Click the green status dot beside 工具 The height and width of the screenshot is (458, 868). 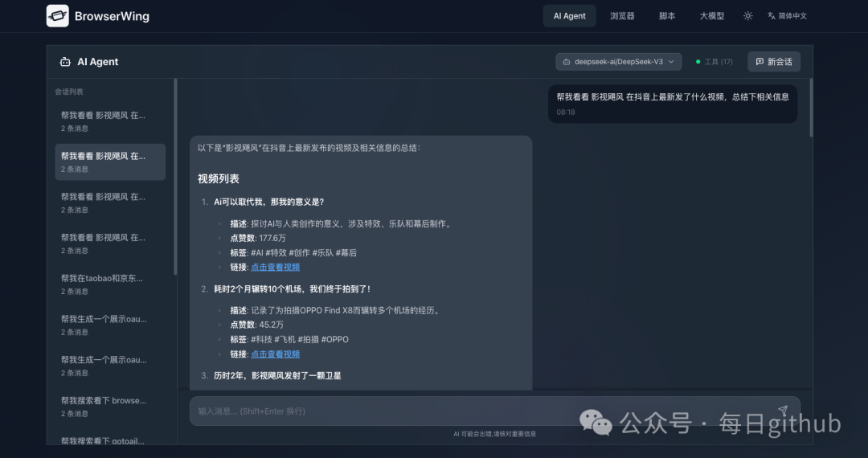(698, 62)
